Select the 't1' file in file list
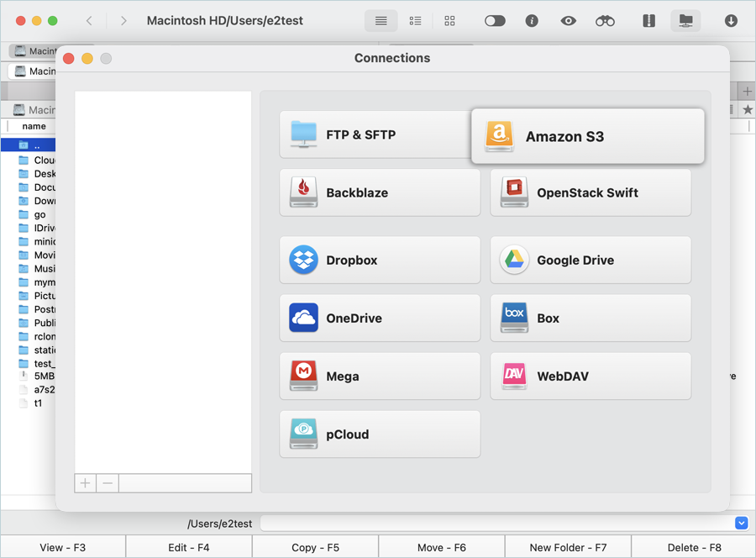The height and width of the screenshot is (558, 756). coord(37,403)
